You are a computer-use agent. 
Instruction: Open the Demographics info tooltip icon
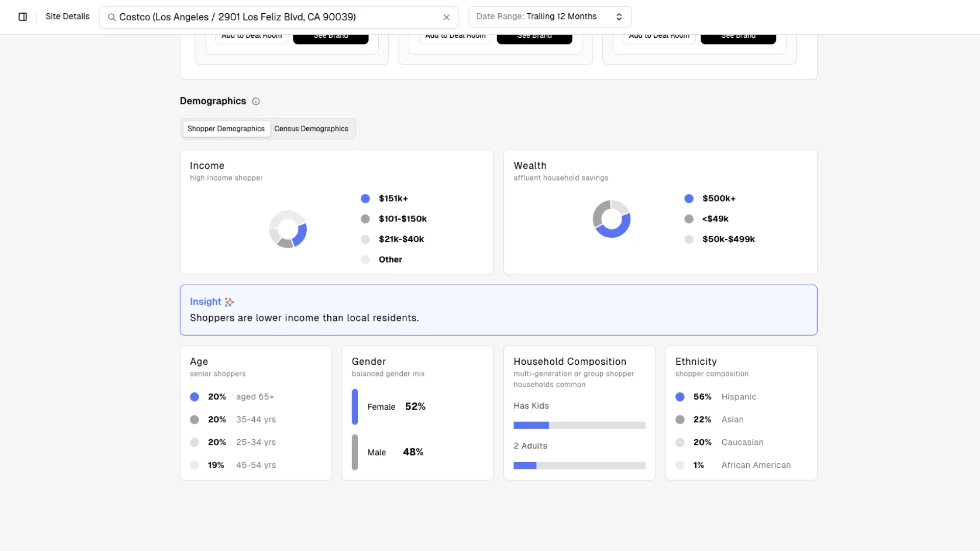(256, 101)
